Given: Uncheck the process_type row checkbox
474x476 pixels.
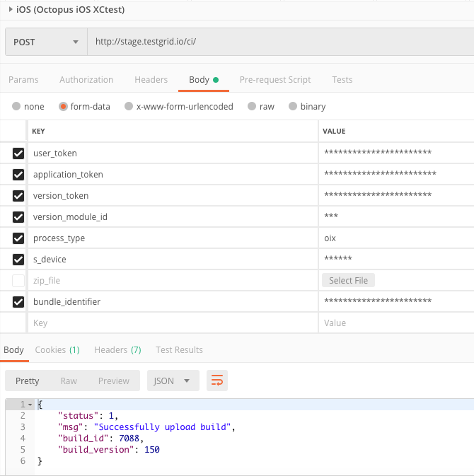Looking at the screenshot, I should (18, 238).
